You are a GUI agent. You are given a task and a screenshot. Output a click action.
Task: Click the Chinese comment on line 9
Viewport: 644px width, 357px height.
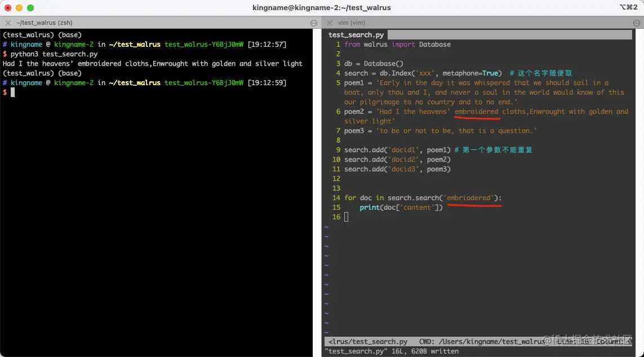tap(493, 150)
